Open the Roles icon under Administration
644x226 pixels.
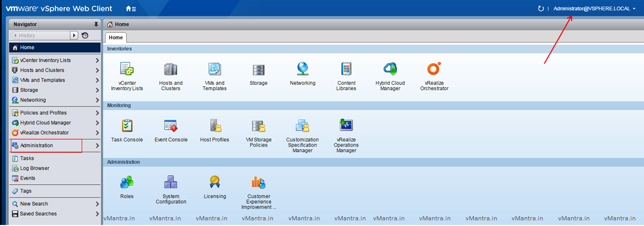[127, 182]
